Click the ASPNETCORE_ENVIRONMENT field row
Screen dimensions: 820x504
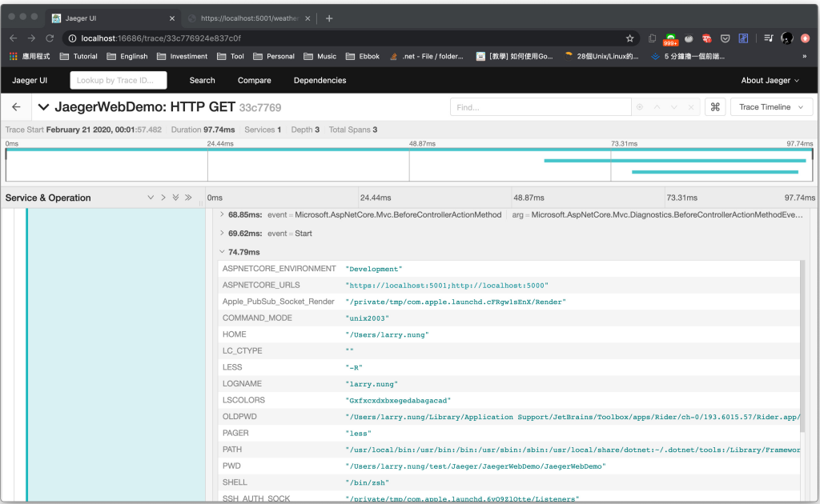[508, 269]
